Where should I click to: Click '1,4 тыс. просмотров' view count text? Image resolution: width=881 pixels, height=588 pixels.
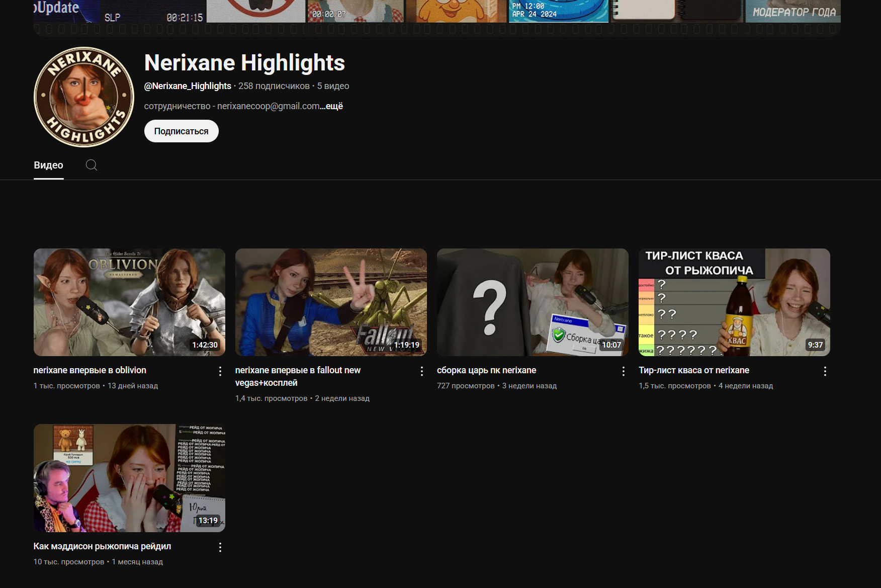tap(272, 398)
